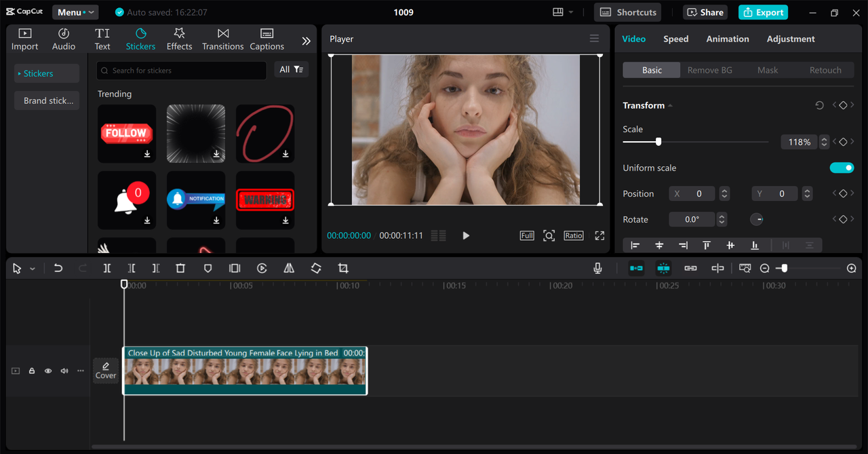Align the clip to the left

(635, 245)
